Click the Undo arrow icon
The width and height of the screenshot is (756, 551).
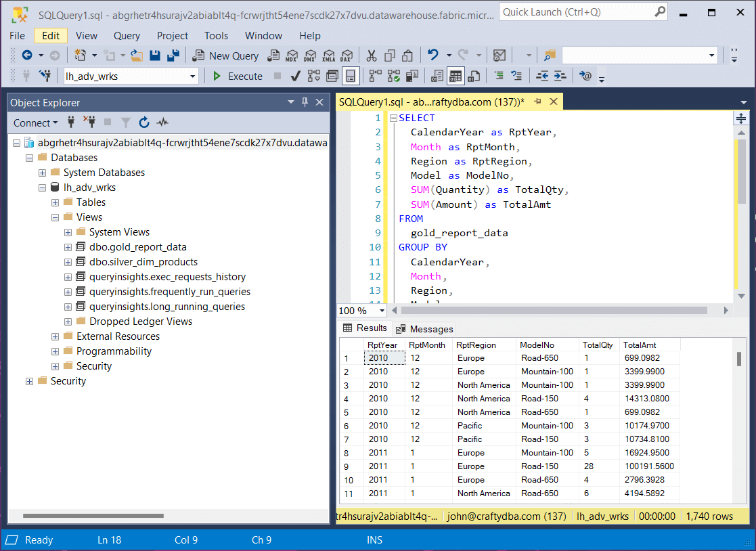[432, 56]
